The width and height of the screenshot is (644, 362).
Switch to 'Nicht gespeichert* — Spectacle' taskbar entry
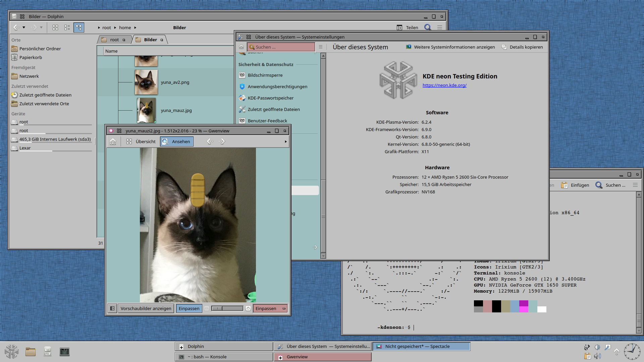click(422, 346)
